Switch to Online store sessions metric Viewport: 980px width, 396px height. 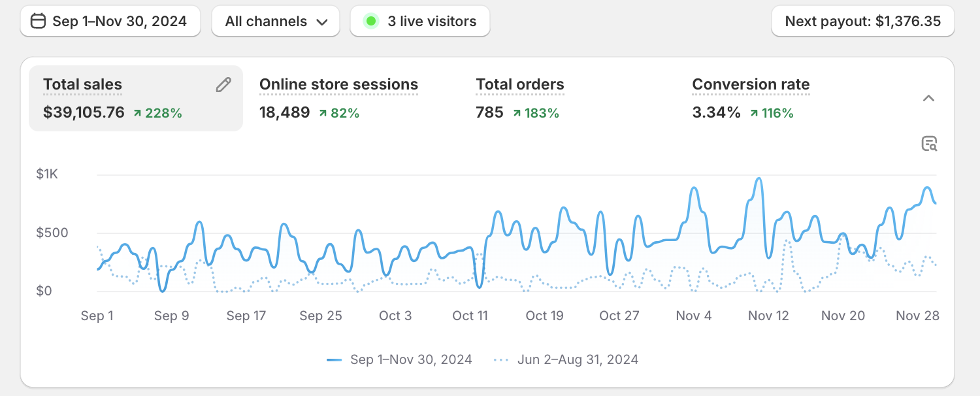coord(338,85)
